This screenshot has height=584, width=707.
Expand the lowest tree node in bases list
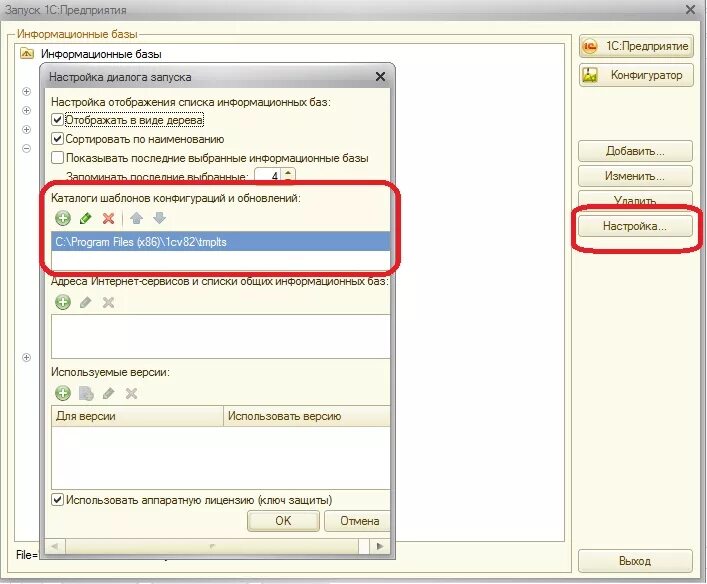(27, 358)
